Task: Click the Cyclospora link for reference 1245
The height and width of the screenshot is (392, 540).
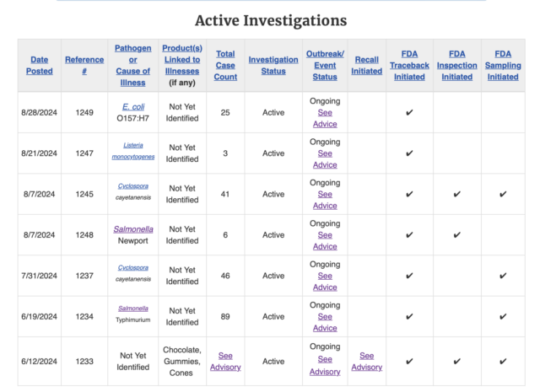Action: tap(133, 185)
